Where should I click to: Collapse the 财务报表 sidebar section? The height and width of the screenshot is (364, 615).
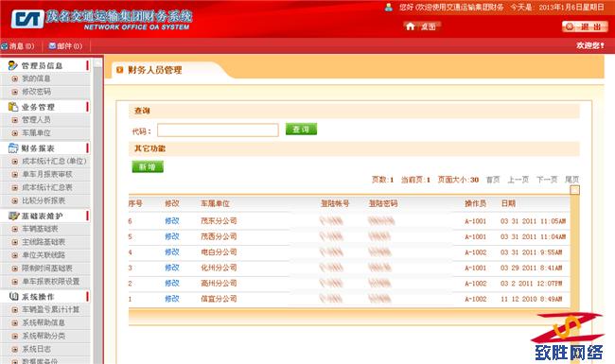coord(87,148)
